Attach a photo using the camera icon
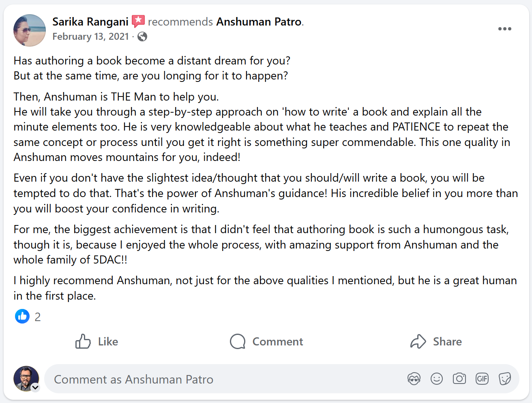532x403 pixels. (x=459, y=378)
